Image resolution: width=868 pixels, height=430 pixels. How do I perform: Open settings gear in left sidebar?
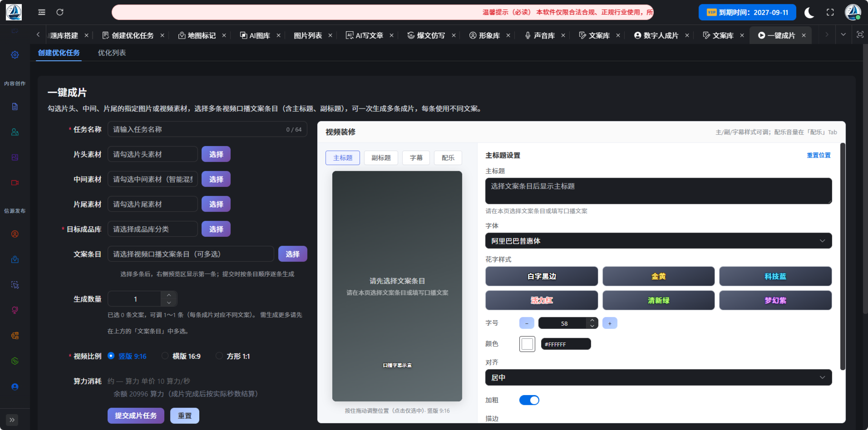point(15,55)
